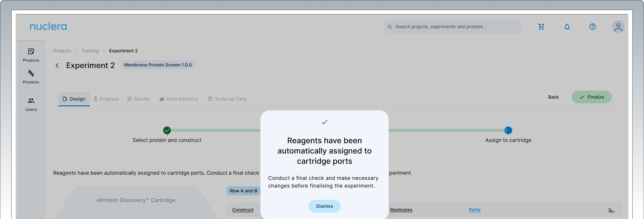Switch to the Results tab
Screen dimensions: 644x219
pos(139,99)
